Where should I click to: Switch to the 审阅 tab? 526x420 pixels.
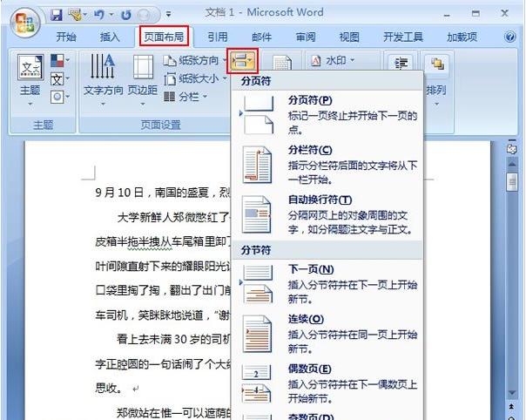pyautogui.click(x=306, y=37)
